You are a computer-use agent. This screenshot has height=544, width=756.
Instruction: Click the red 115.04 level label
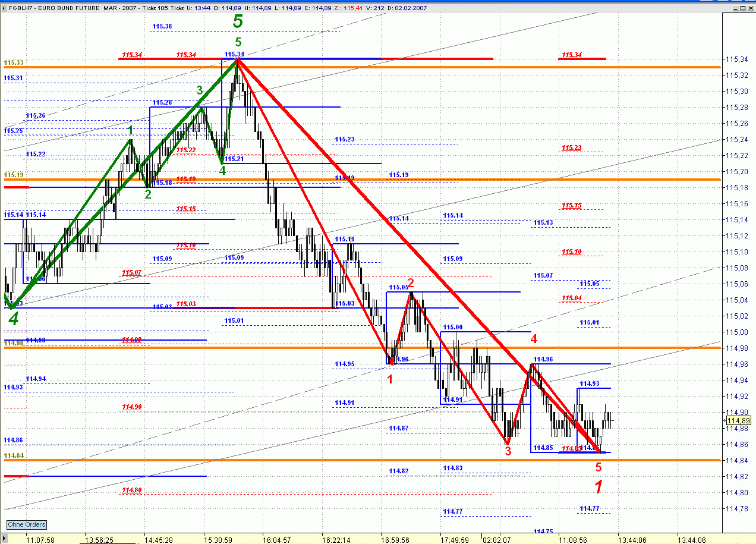[x=572, y=298]
